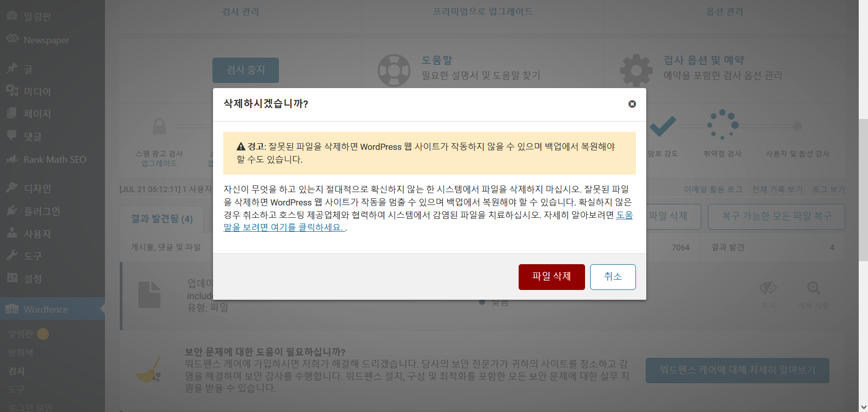This screenshot has height=412, width=868.
Task: Click the eye-slash 무시 ignore icon
Action: click(768, 288)
